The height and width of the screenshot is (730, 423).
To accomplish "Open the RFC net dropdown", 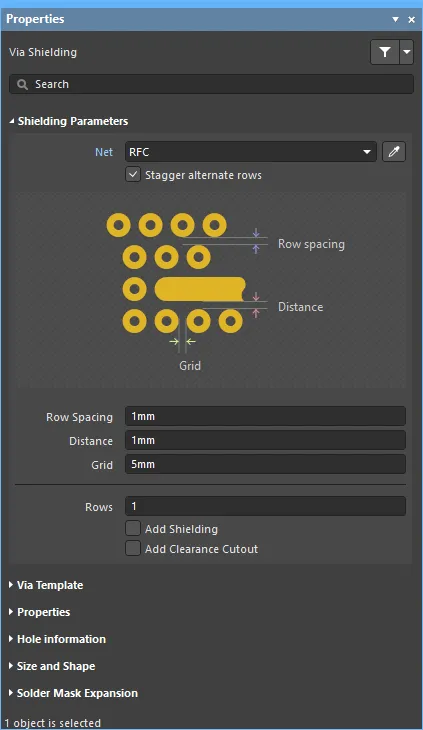I will [x=251, y=152].
